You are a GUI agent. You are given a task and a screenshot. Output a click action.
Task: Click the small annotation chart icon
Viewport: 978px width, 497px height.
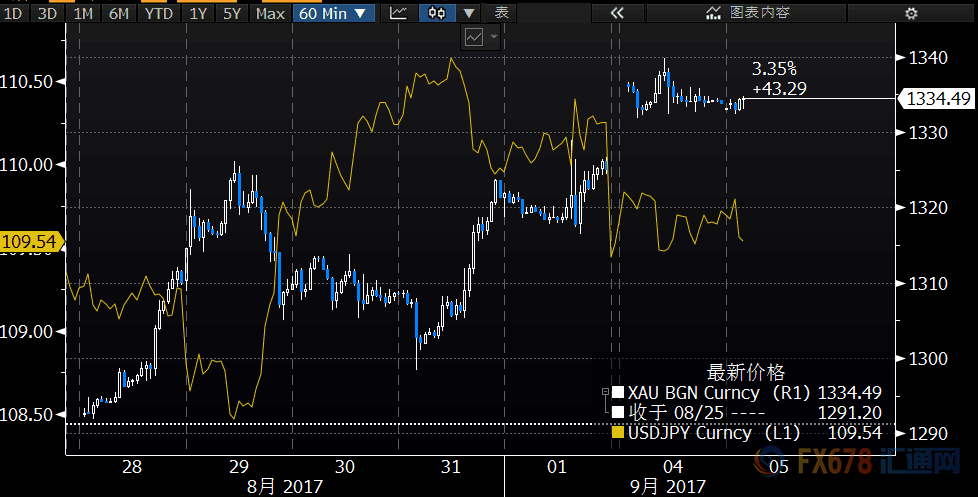(x=474, y=37)
